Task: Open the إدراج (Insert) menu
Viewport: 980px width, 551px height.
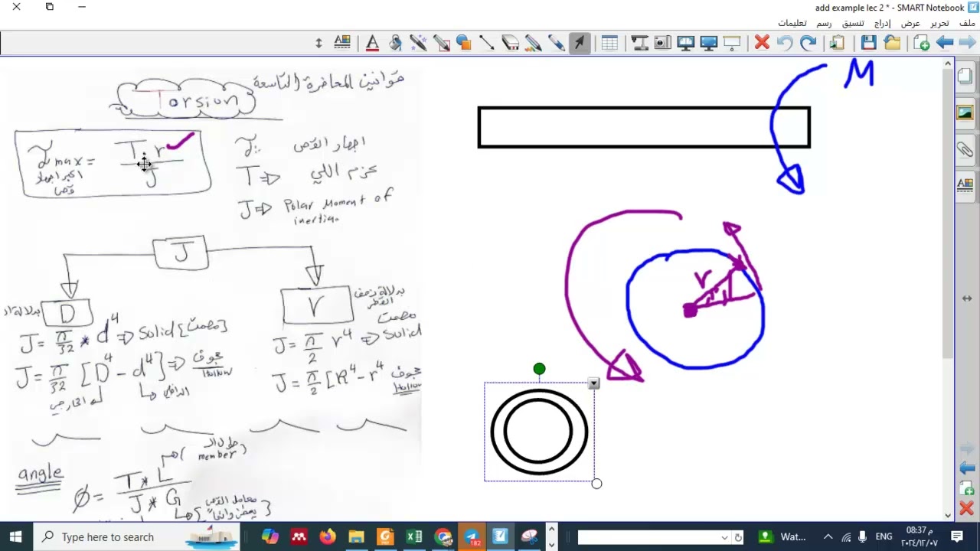Action: point(883,24)
